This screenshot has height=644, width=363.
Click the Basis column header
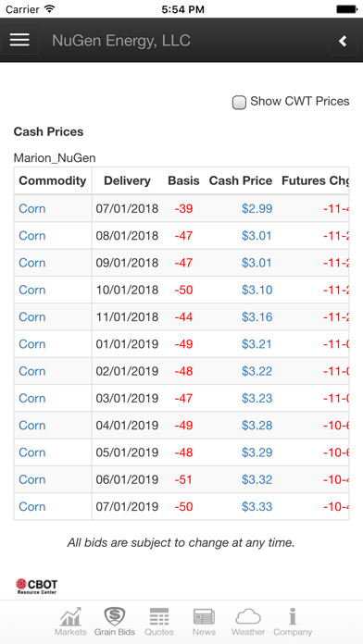pos(183,180)
